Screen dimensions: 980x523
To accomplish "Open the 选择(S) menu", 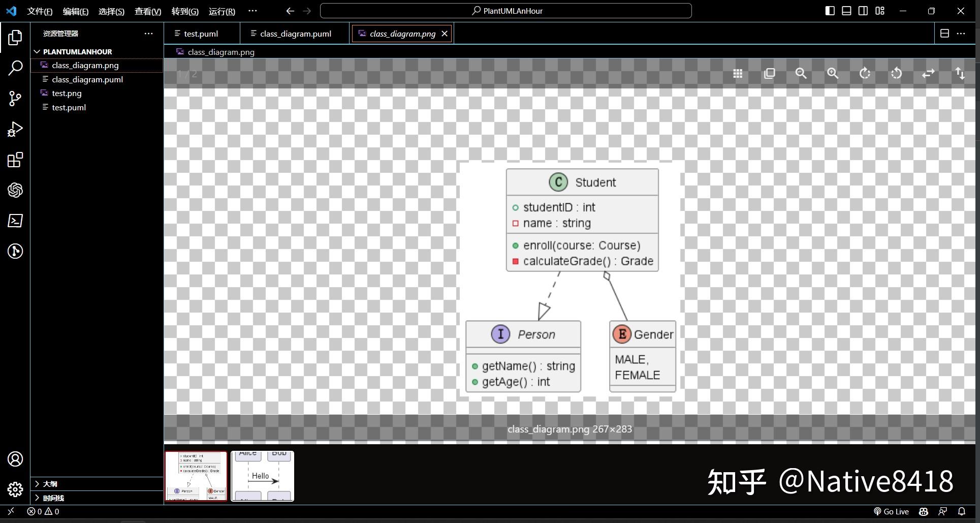I will (111, 11).
